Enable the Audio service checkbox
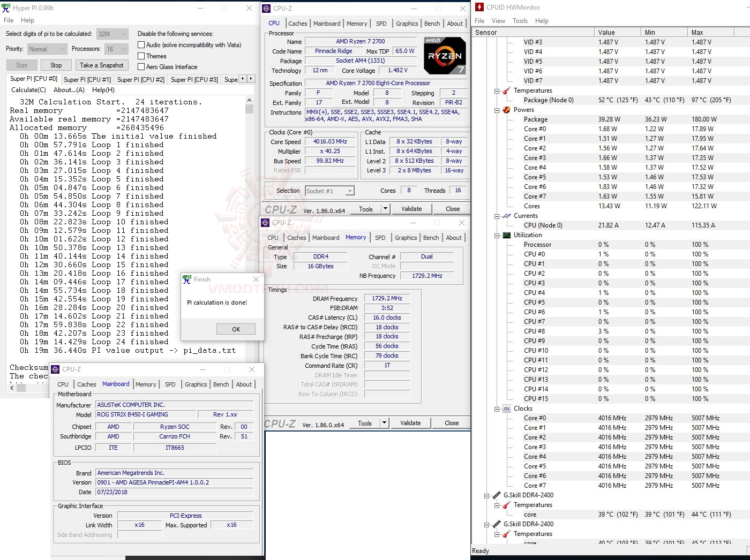 click(x=141, y=45)
